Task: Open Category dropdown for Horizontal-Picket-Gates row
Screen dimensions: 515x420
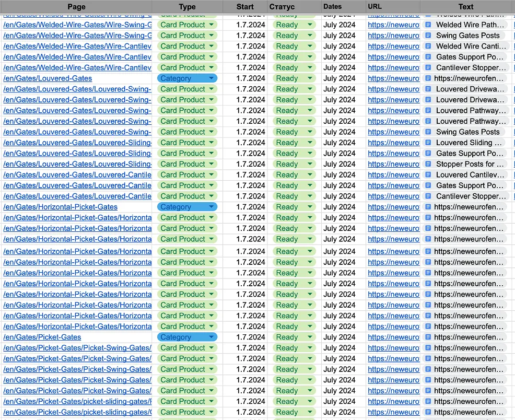Action: (211, 207)
